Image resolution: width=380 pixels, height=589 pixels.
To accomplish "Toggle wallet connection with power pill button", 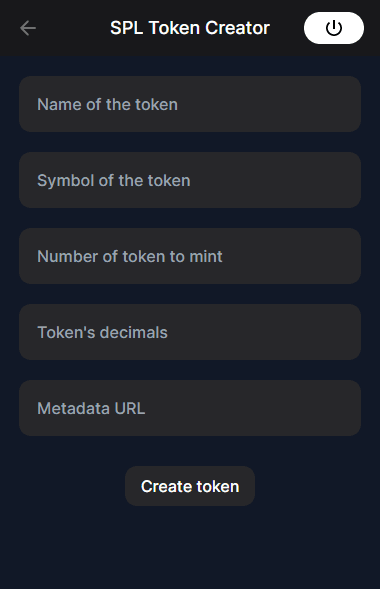I will tap(334, 28).
